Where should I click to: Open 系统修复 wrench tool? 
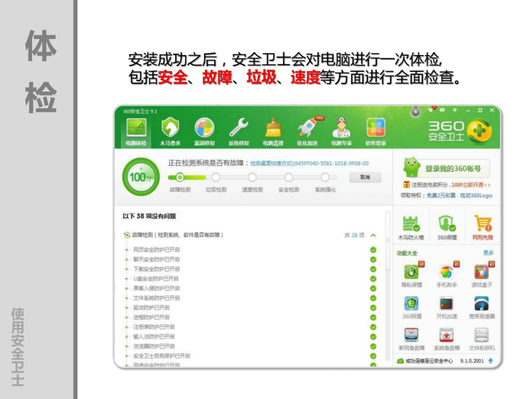click(239, 132)
